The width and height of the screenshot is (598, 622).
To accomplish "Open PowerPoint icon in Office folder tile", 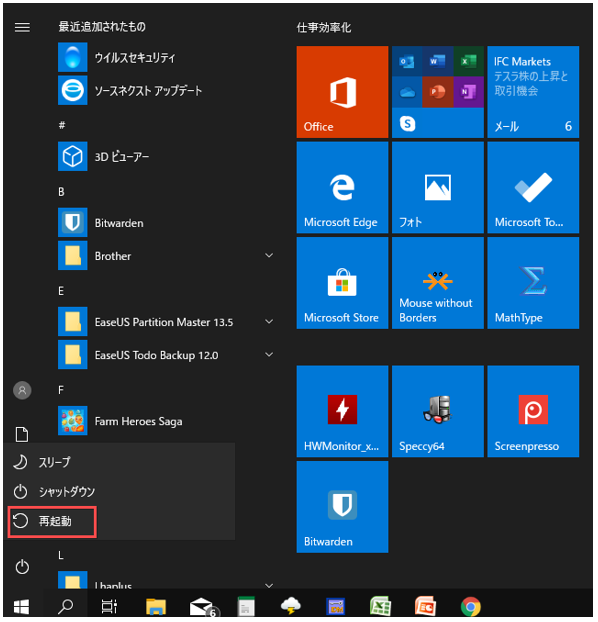I will [x=437, y=92].
